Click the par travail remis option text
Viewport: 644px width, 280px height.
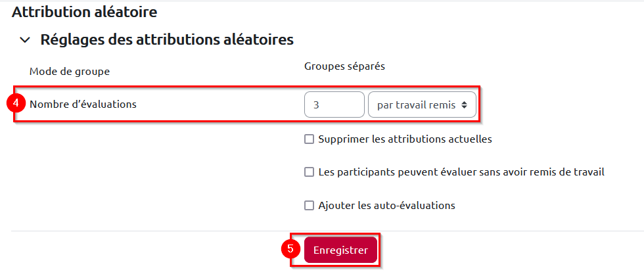coord(416,105)
